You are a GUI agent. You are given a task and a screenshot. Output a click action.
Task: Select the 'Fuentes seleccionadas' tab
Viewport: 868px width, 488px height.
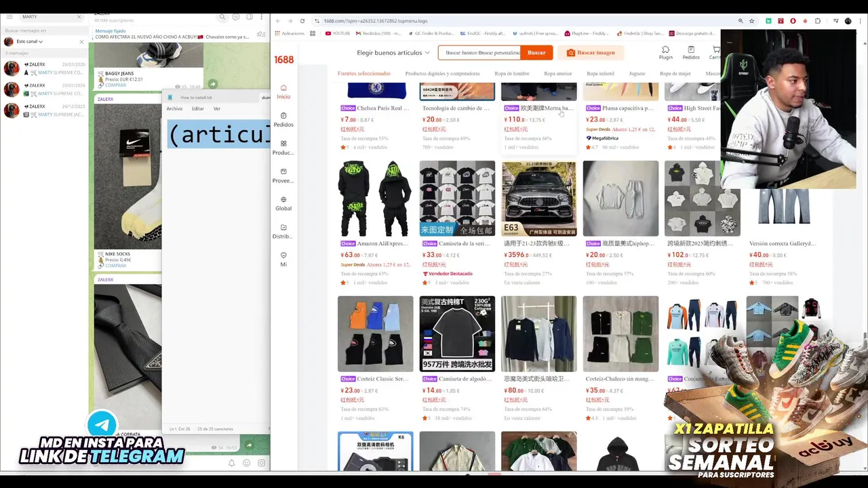click(x=364, y=73)
